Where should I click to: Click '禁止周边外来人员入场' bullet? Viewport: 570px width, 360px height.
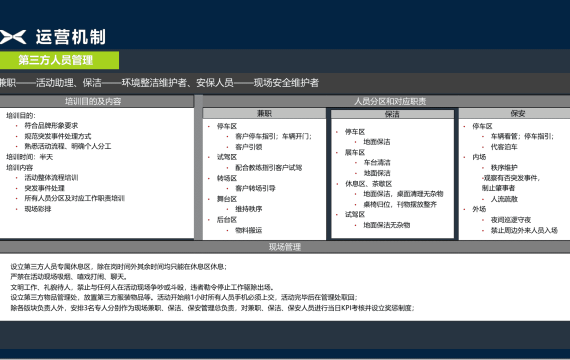(524, 230)
